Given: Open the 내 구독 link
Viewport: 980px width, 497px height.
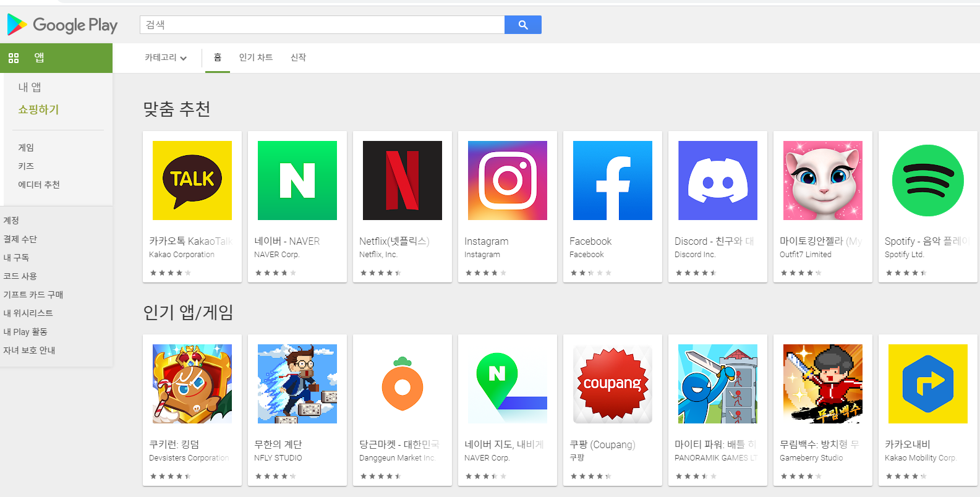Looking at the screenshot, I should [16, 258].
